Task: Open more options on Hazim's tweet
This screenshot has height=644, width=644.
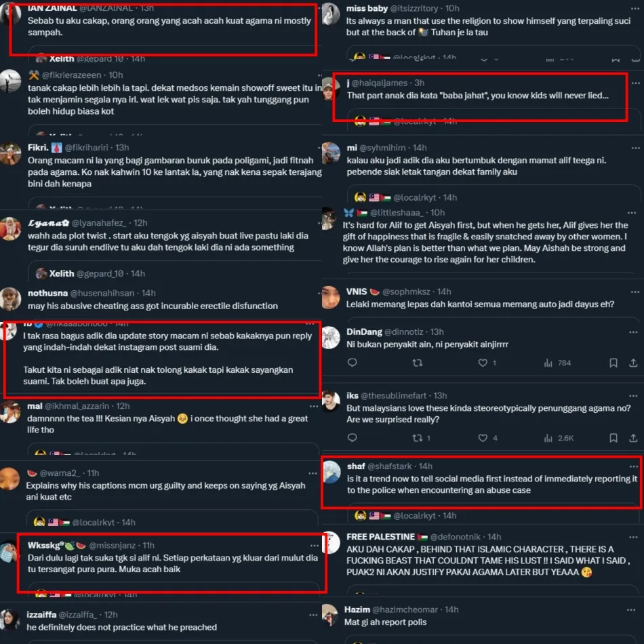Action: (x=631, y=610)
